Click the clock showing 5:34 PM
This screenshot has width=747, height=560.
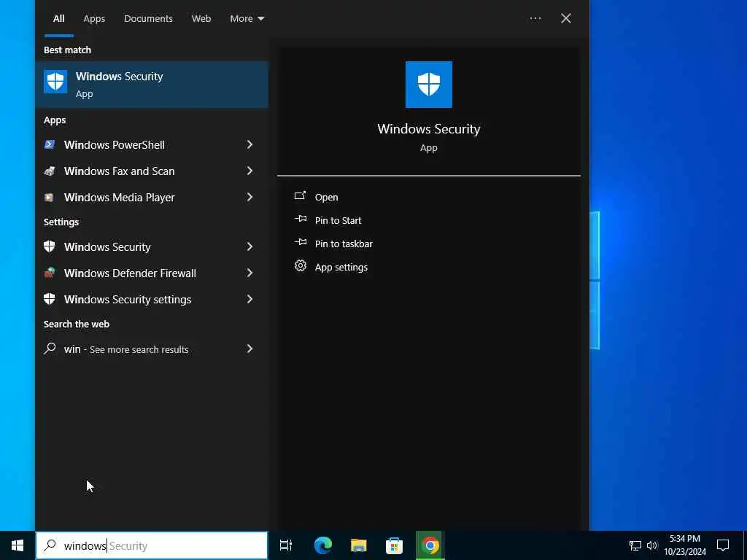[684, 539]
